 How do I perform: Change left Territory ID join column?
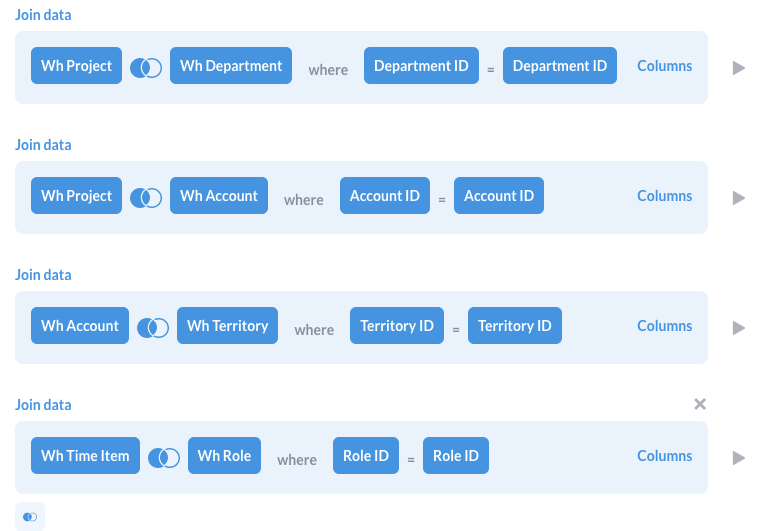[x=397, y=326]
